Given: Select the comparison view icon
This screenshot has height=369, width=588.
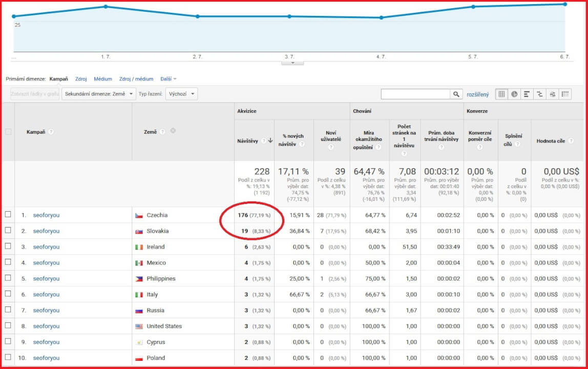Looking at the screenshot, I should 540,94.
